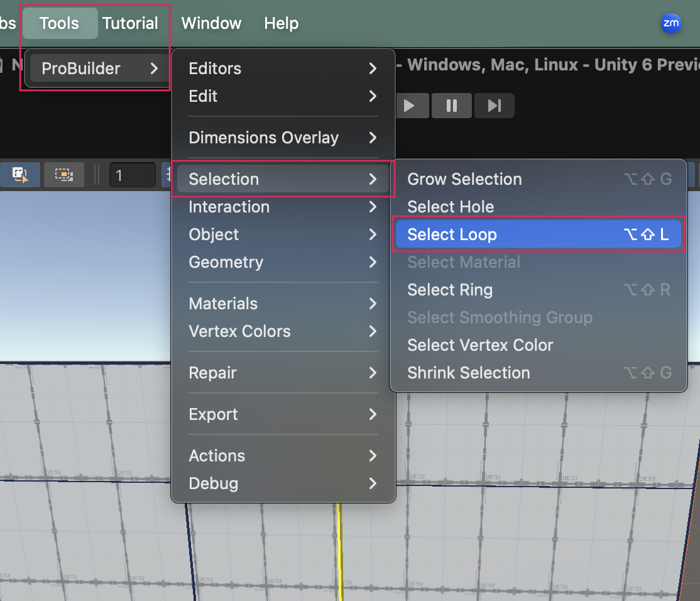
Task: Choose Grow Selection
Action: 538,179
